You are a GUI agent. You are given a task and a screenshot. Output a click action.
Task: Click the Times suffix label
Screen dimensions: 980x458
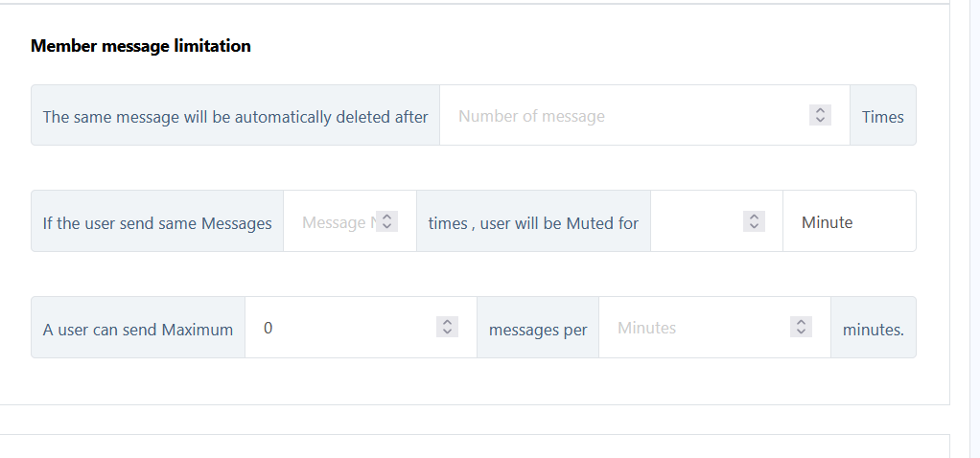(x=882, y=117)
